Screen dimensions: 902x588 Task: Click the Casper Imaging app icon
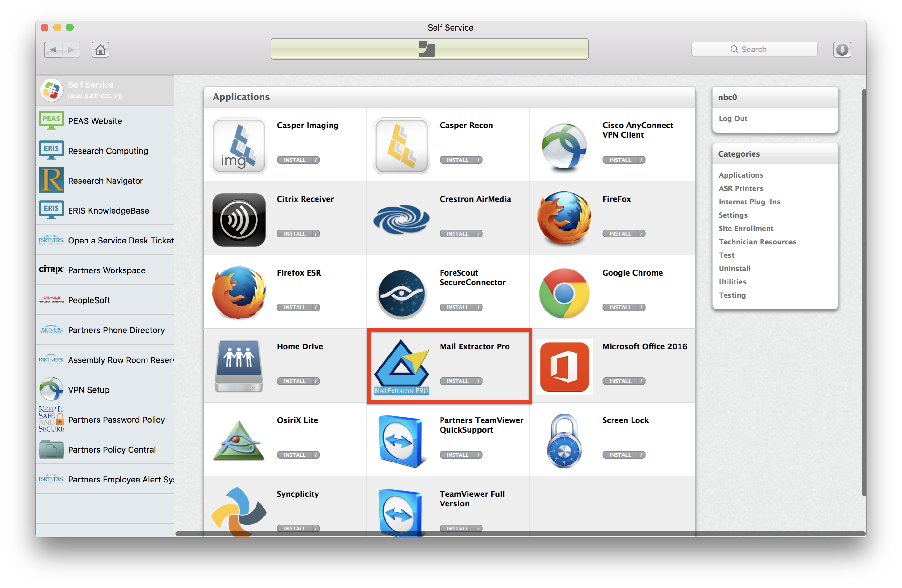pyautogui.click(x=239, y=146)
